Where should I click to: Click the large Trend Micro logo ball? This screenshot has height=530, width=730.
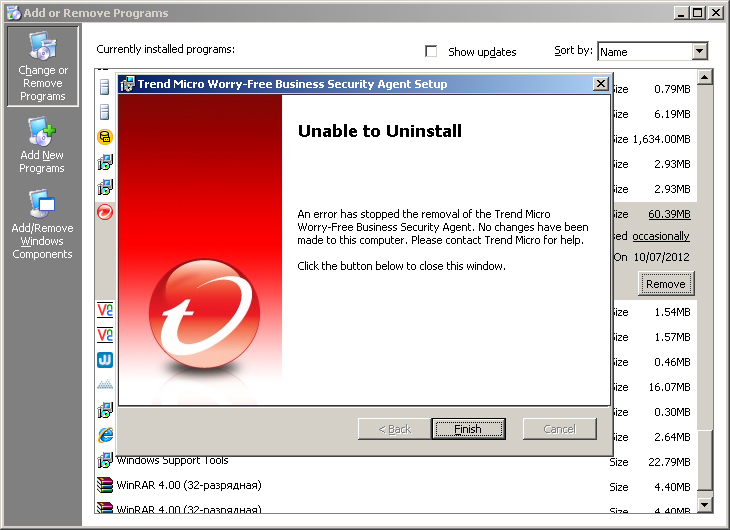tap(204, 314)
